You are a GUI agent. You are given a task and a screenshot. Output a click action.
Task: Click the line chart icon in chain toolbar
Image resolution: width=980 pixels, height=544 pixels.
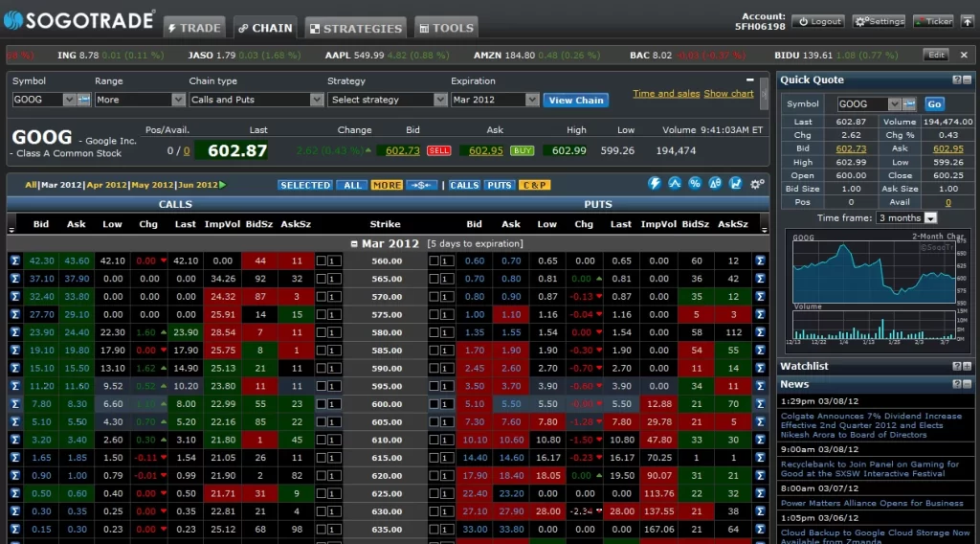point(675,184)
